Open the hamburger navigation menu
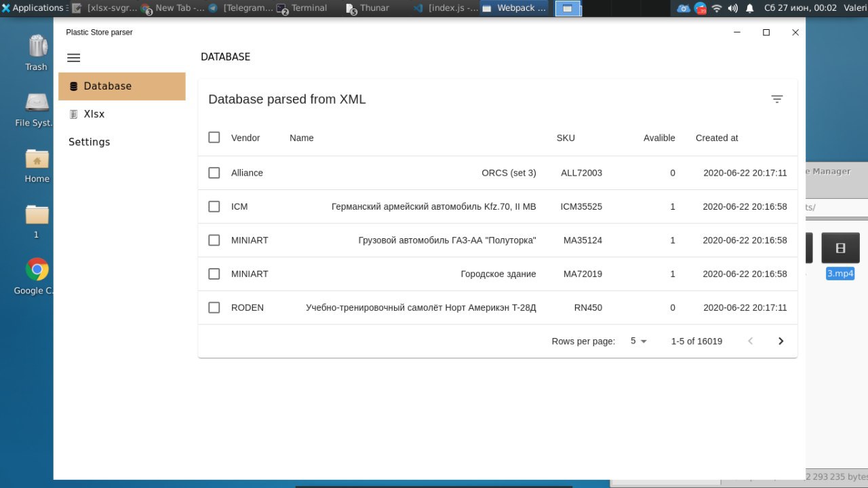 (74, 58)
